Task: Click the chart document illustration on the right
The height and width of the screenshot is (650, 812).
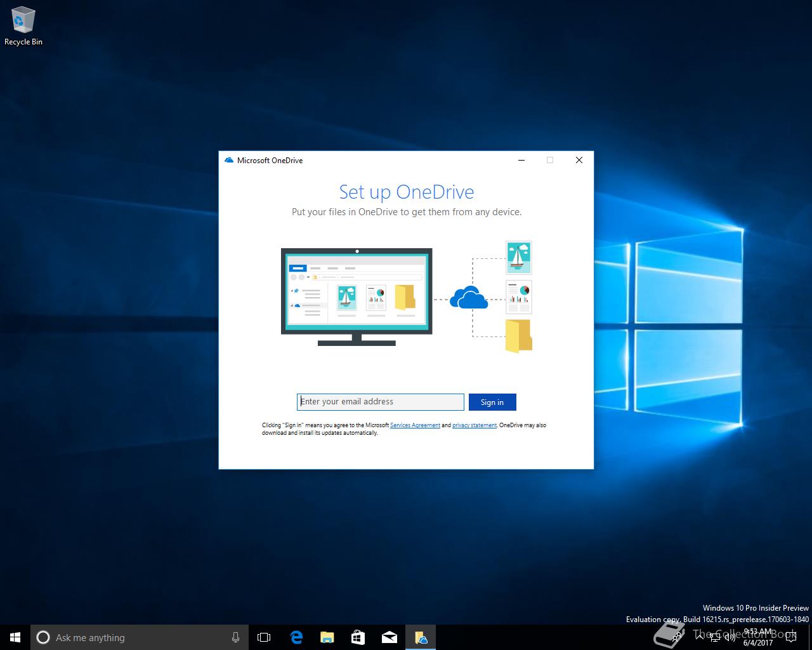Action: click(x=519, y=297)
